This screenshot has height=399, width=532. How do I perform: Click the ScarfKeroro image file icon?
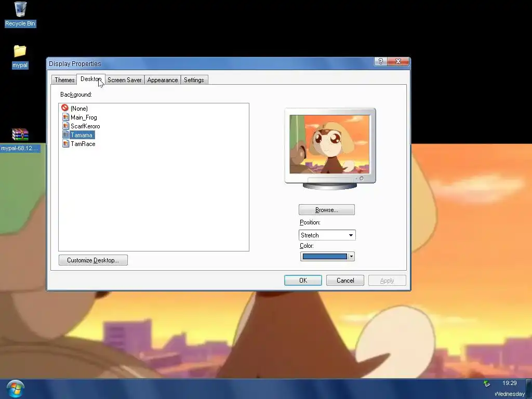66,126
